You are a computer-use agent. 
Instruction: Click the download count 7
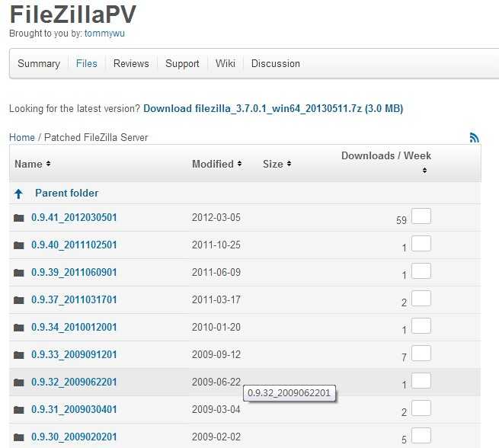coord(405,357)
